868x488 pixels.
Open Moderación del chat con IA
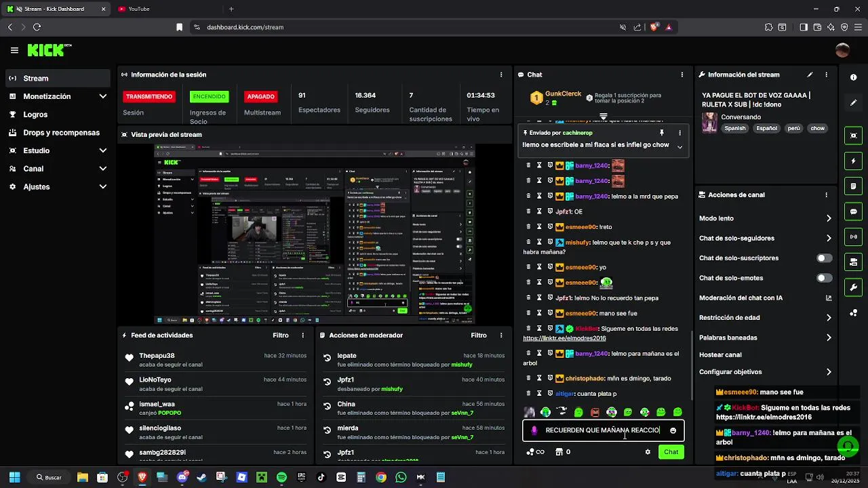click(766, 298)
